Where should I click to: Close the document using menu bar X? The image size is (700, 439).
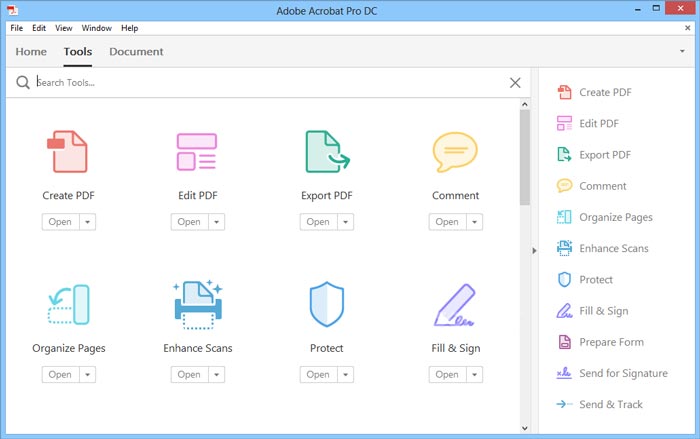688,28
